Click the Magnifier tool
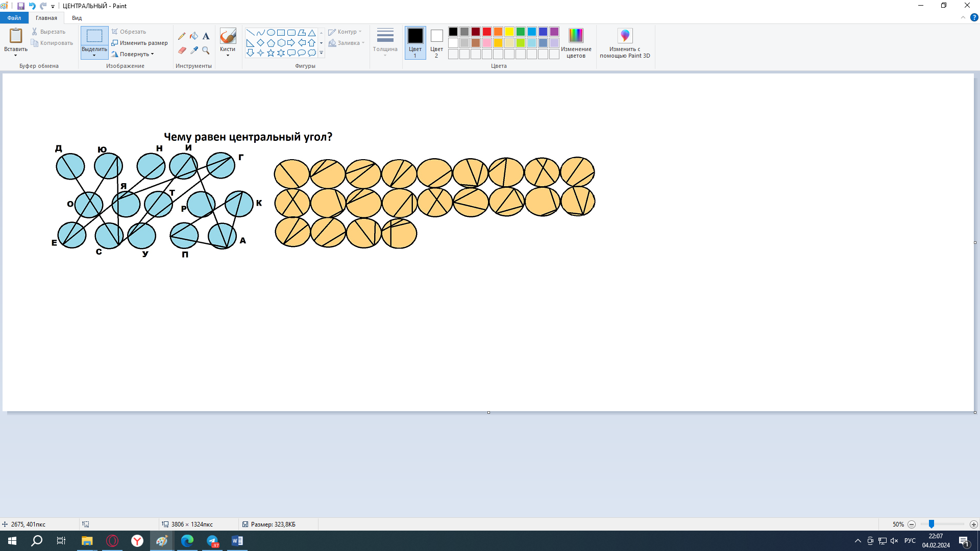This screenshot has width=980, height=551. (206, 51)
